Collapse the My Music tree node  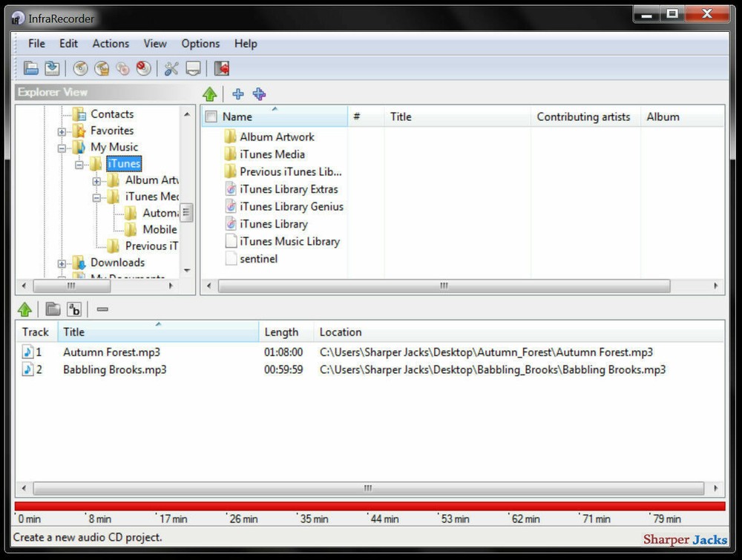click(x=62, y=148)
